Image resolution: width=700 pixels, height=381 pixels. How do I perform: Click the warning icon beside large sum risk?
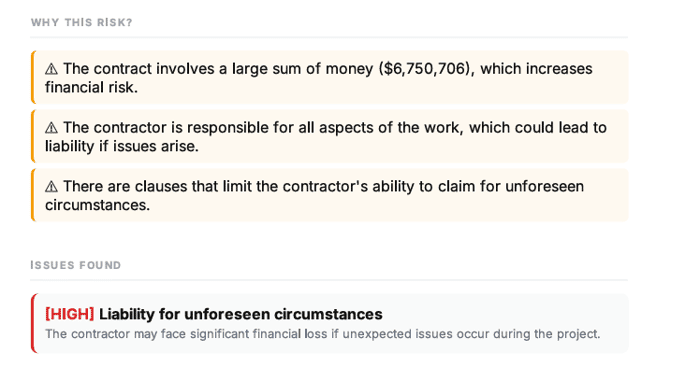click(x=51, y=69)
